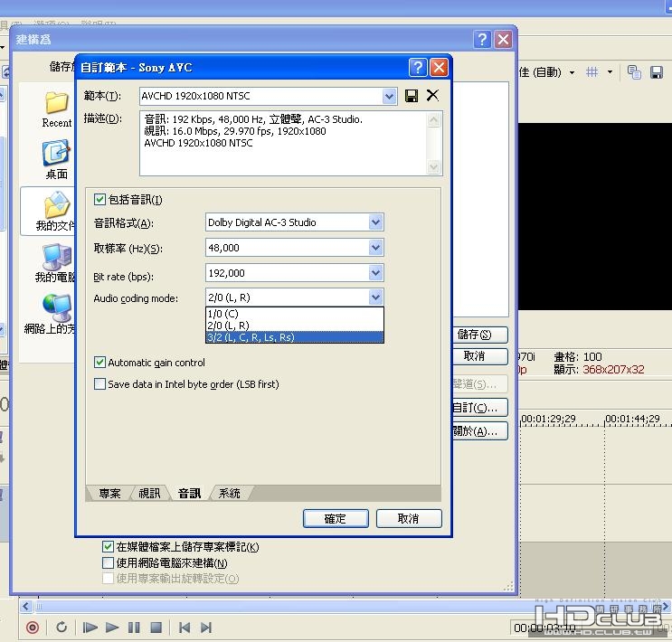
Task: Play from start in transport bar
Action: click(90, 628)
